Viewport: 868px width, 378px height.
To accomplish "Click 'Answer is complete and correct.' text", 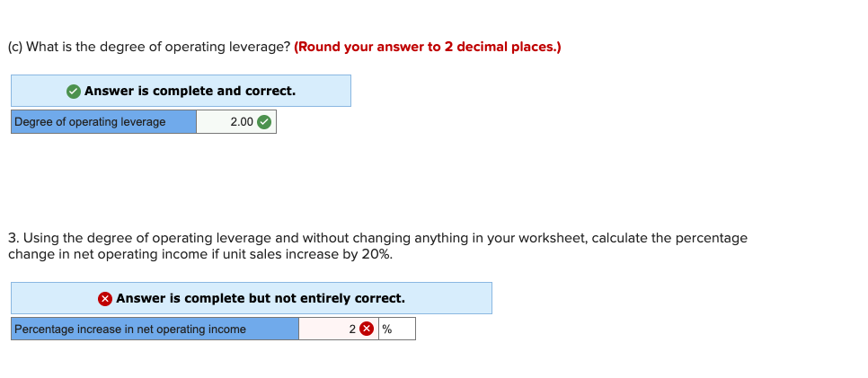I will pyautogui.click(x=190, y=92).
